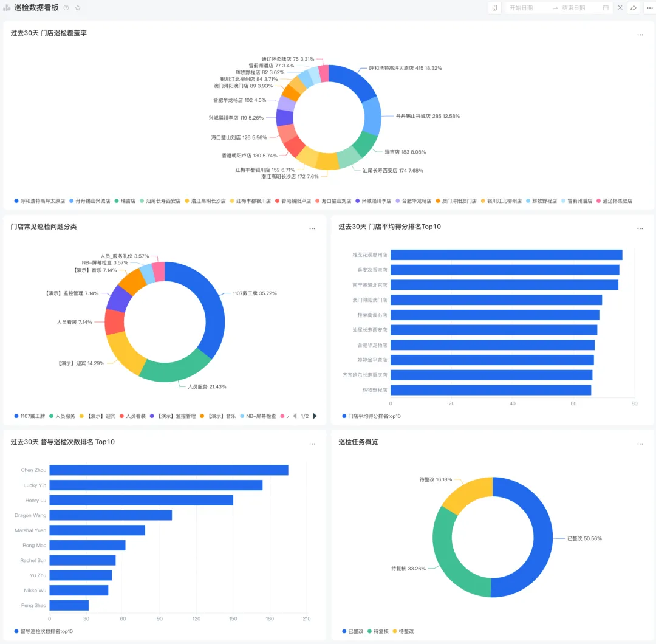Toggle 人员着装 legend item
The image size is (656, 644).
tap(132, 416)
